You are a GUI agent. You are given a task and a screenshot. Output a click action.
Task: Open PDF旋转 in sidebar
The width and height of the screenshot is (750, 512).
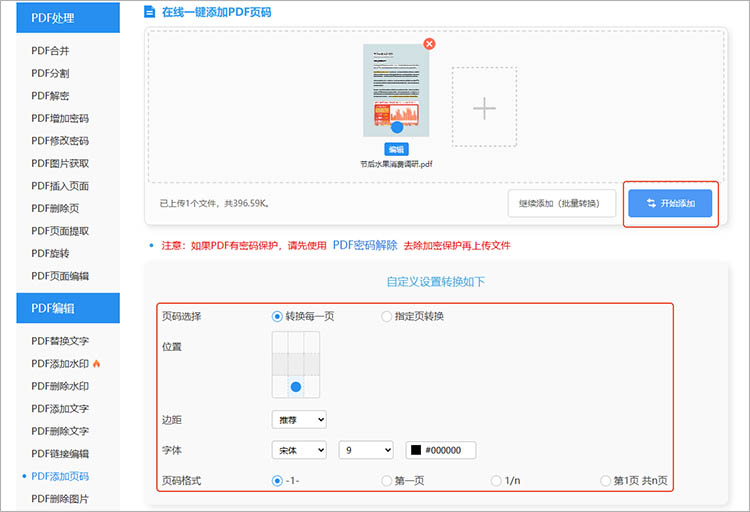pos(50,253)
